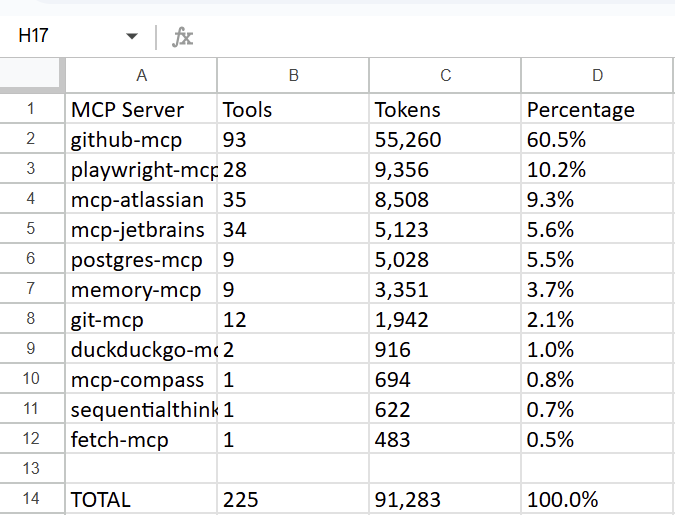
Task: Click the total tools value 225
Action: pos(293,499)
